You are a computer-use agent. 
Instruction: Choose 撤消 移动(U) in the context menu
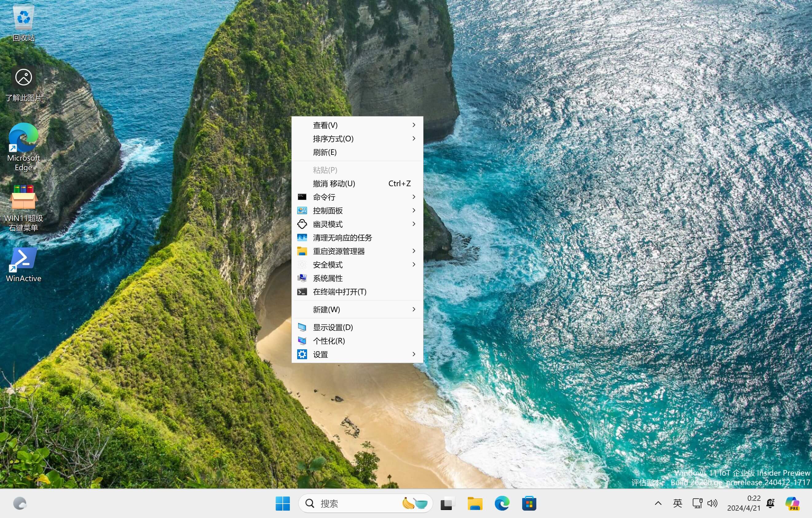click(x=357, y=183)
